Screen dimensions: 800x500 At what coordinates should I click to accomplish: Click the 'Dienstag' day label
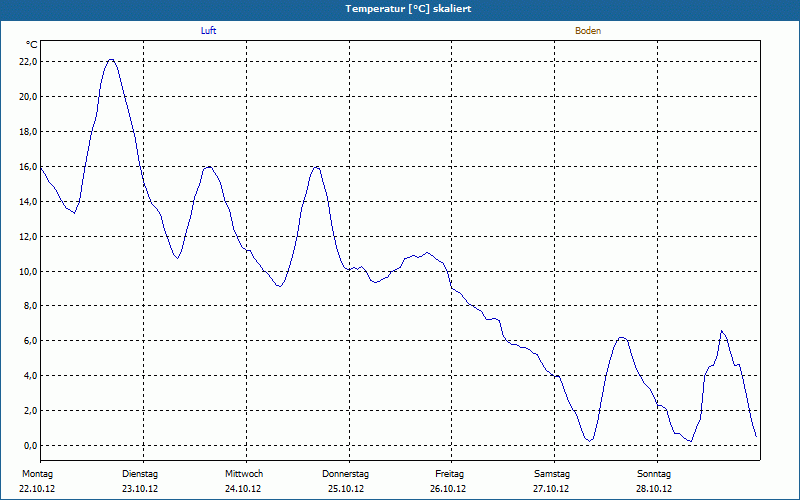(x=140, y=474)
